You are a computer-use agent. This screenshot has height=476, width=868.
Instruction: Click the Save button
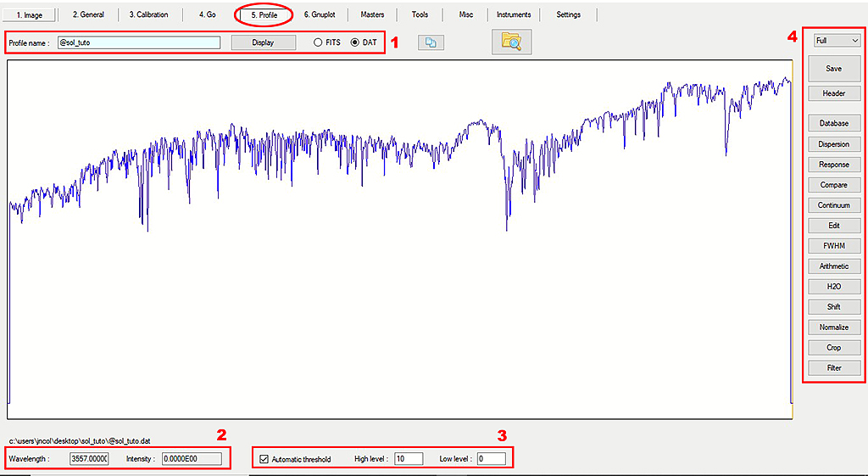click(x=834, y=69)
